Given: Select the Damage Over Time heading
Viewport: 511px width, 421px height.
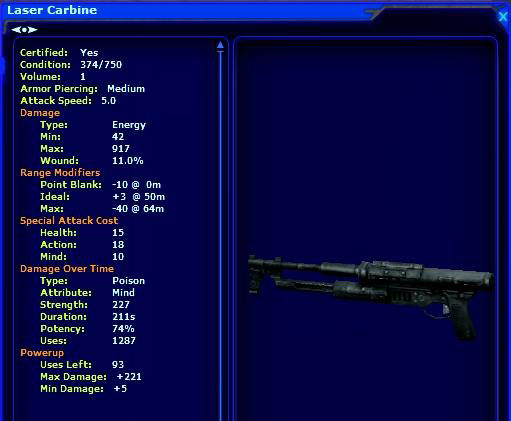Looking at the screenshot, I should [67, 269].
